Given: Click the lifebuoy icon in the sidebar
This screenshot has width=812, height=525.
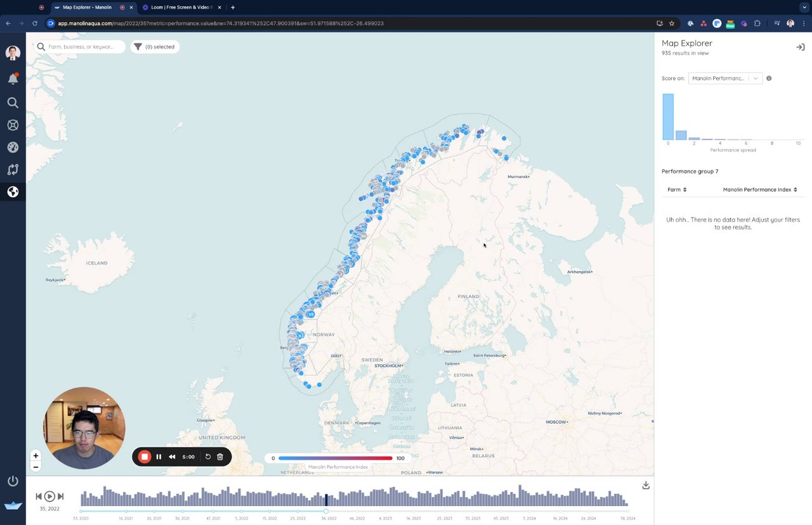Looking at the screenshot, I should coord(13,125).
